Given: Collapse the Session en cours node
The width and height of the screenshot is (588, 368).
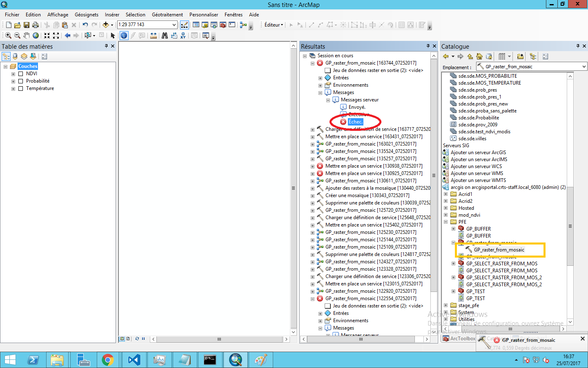Looking at the screenshot, I should 305,56.
